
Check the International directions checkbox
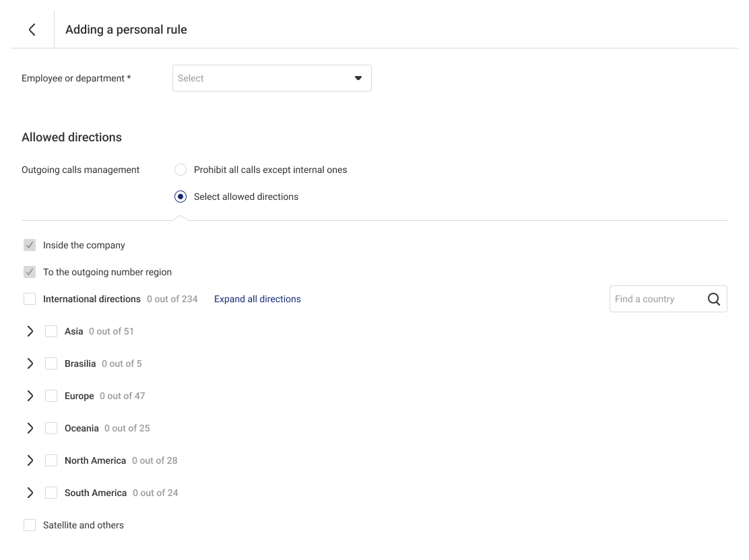pos(30,299)
